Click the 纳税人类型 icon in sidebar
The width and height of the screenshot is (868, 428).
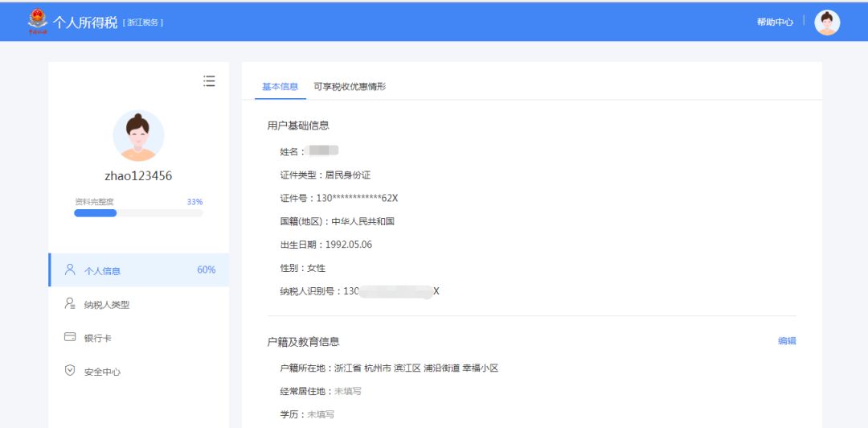tap(70, 304)
